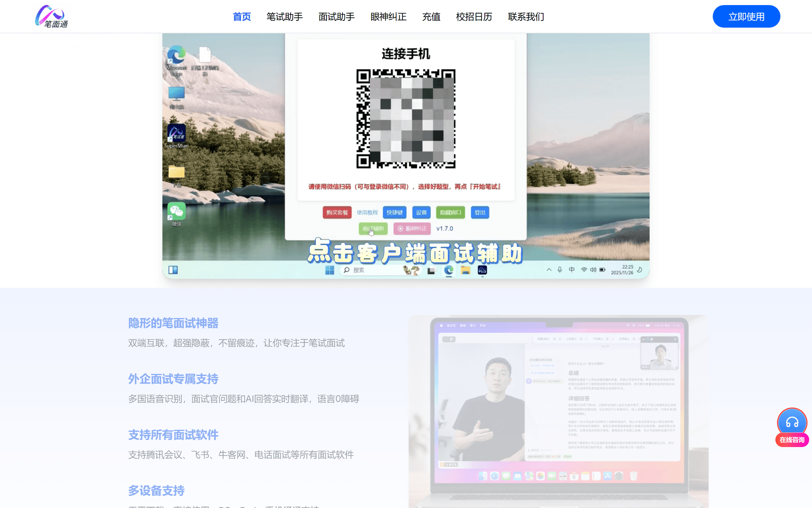Click the 隐形的笔面试神器 heading
Image resolution: width=812 pixels, height=508 pixels.
point(173,323)
